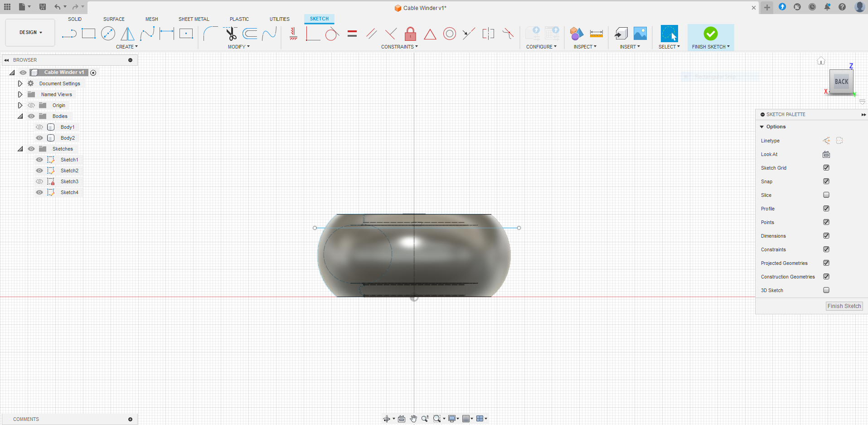
Task: Expand the Document Settings node
Action: pyautogui.click(x=20, y=83)
